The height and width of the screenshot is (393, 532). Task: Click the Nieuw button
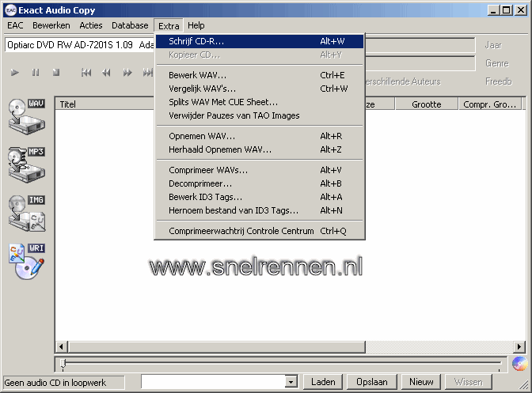coord(421,382)
